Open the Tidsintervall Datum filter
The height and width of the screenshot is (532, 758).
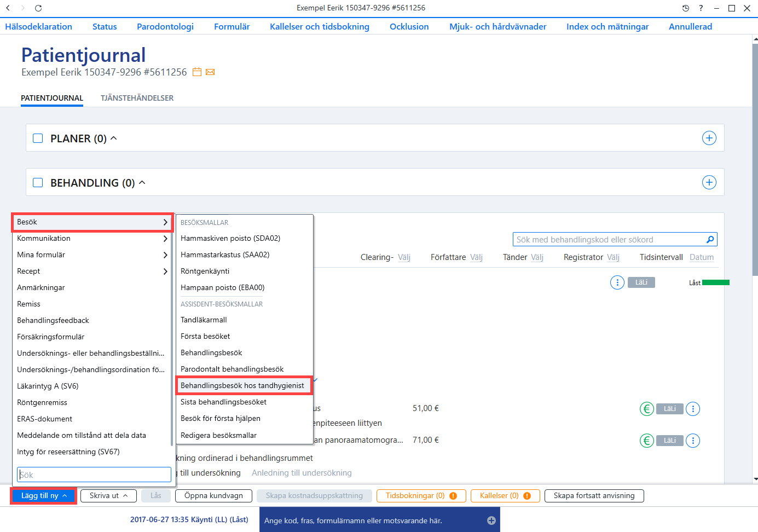(702, 257)
